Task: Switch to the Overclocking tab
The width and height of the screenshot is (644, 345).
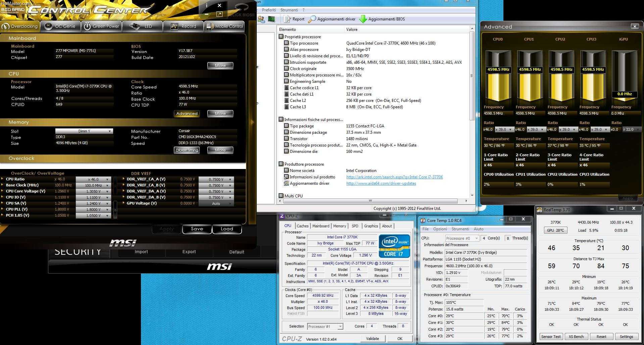Action: pos(20,26)
